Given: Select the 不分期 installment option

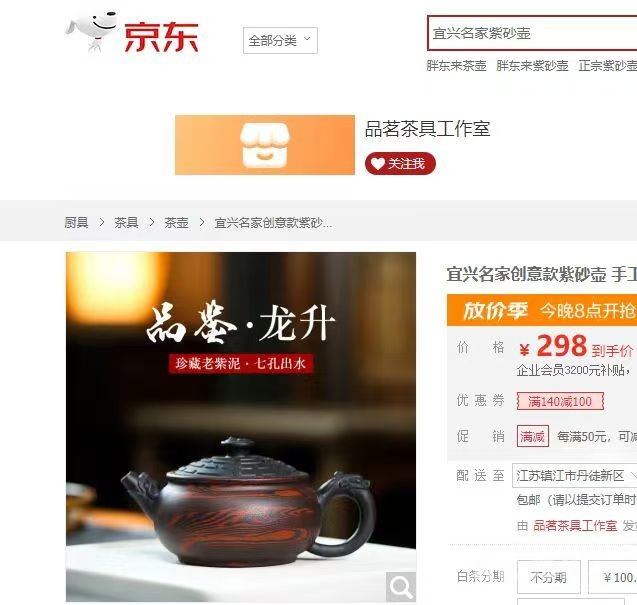Looking at the screenshot, I should tap(548, 577).
